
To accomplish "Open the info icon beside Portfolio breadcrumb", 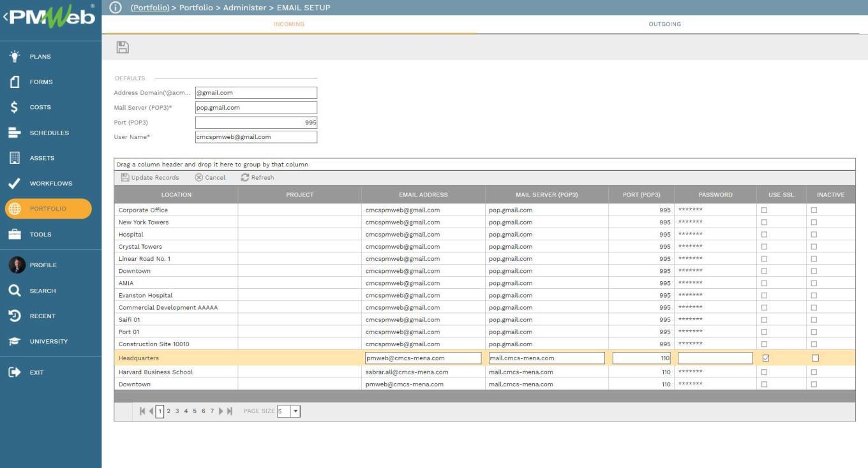I will pyautogui.click(x=115, y=8).
